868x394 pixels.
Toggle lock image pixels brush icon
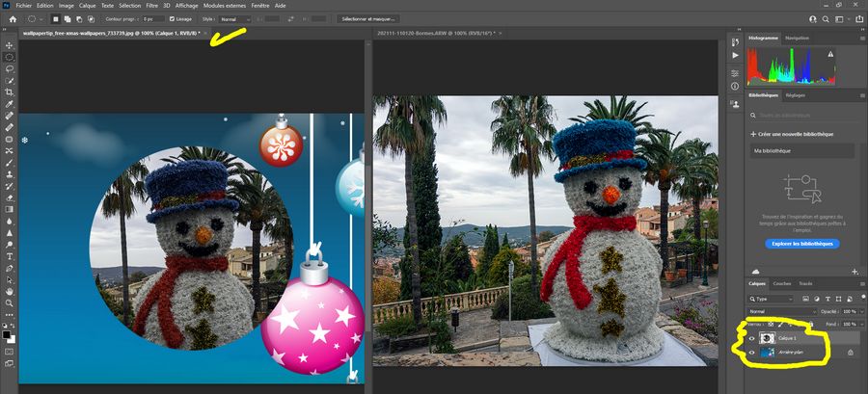[780, 325]
